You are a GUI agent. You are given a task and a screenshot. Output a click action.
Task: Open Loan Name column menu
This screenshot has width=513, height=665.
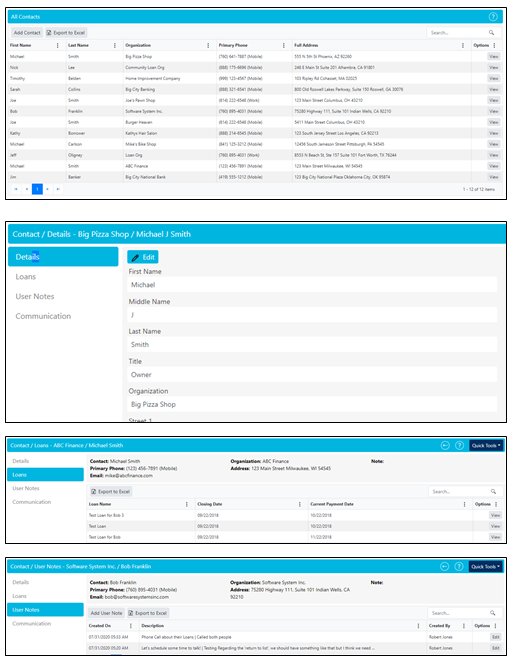(x=187, y=504)
